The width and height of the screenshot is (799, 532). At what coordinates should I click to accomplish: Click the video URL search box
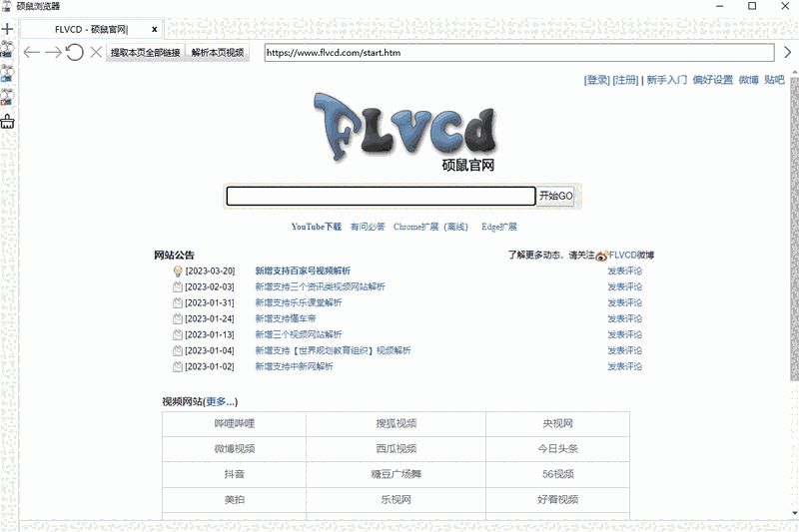(x=382, y=196)
